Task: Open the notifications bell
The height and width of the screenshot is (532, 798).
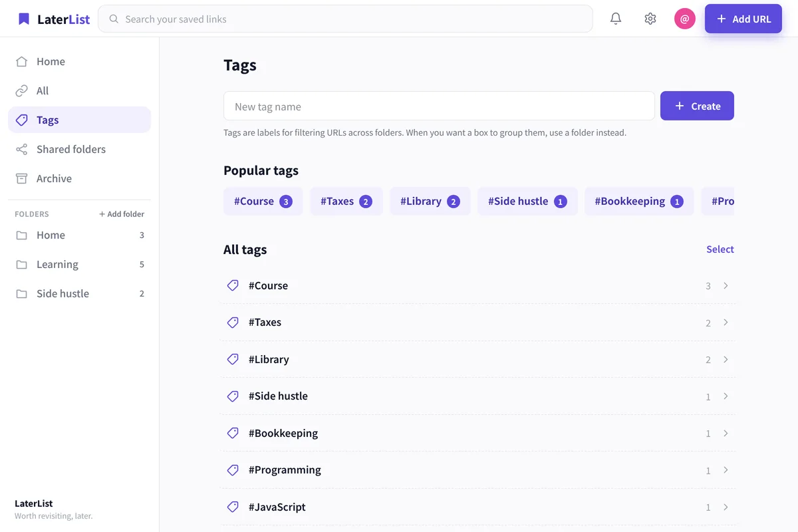Action: [616, 19]
